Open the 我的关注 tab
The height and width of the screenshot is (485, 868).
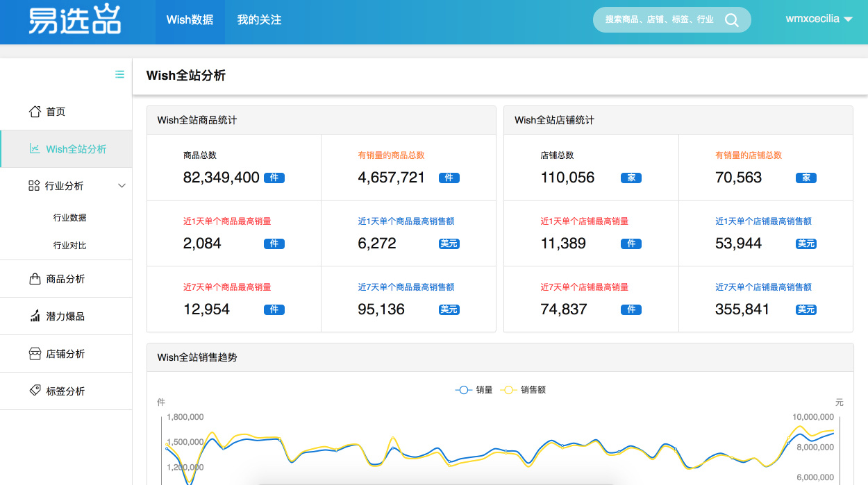tap(259, 20)
